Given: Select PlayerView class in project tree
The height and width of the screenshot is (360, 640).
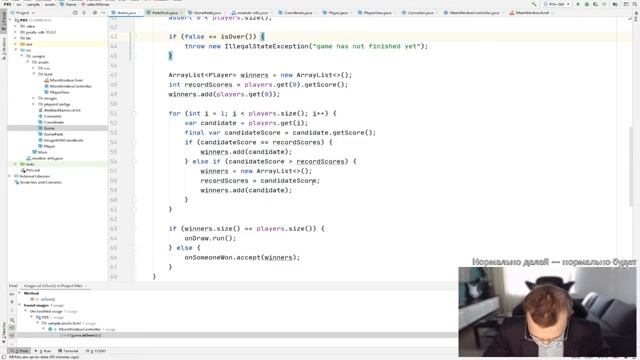Looking at the screenshot, I should tap(56, 92).
